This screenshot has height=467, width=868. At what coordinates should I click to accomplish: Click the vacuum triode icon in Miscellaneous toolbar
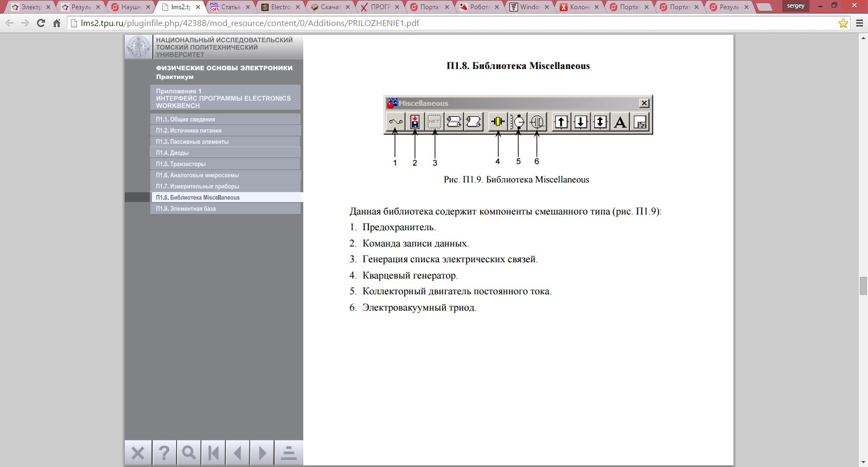tap(537, 122)
